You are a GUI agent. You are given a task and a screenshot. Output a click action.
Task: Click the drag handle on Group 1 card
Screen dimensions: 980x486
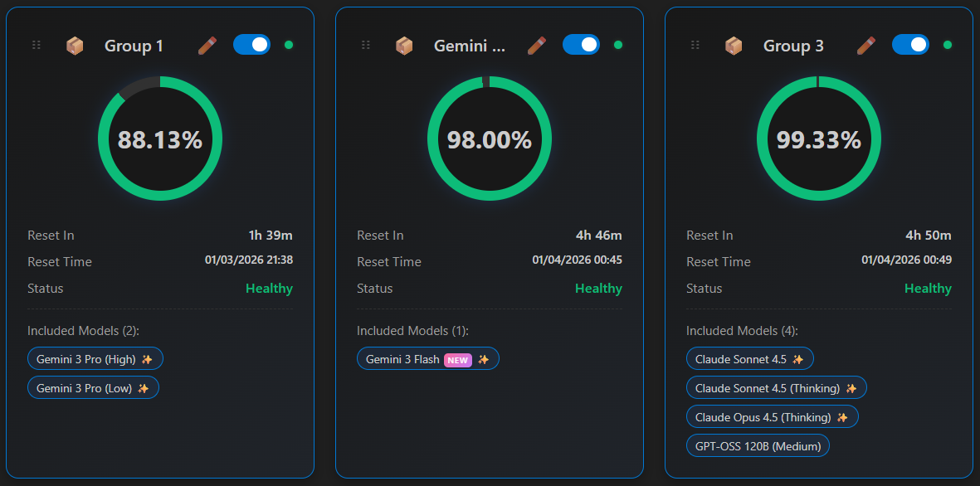(37, 45)
